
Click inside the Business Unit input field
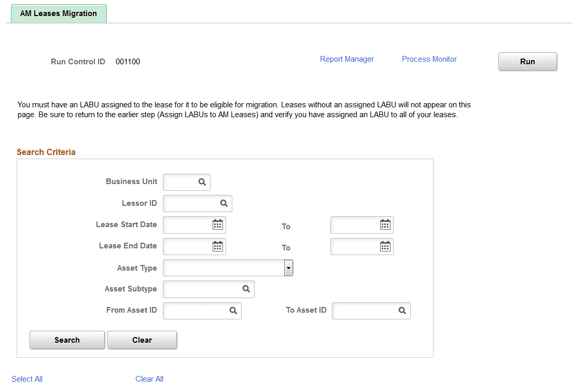coord(182,182)
